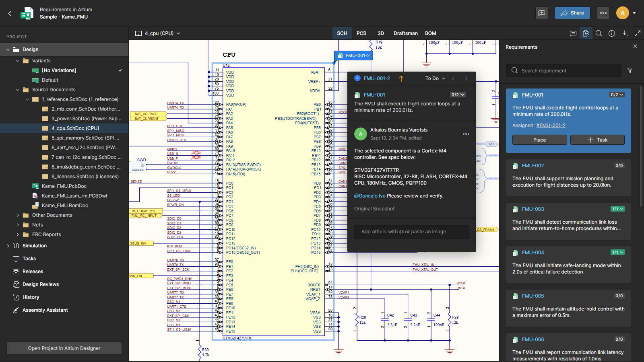Click the filter icon in the Requirements panel

coord(630,70)
